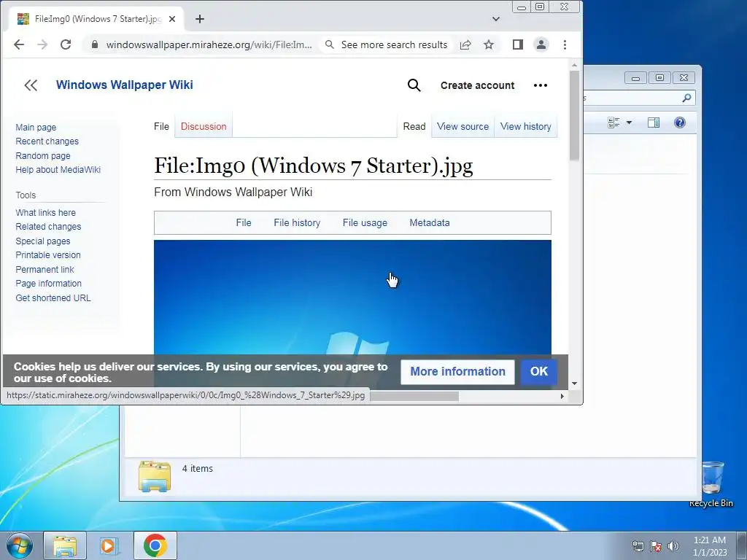Open Chrome three-dot menu

[565, 44]
